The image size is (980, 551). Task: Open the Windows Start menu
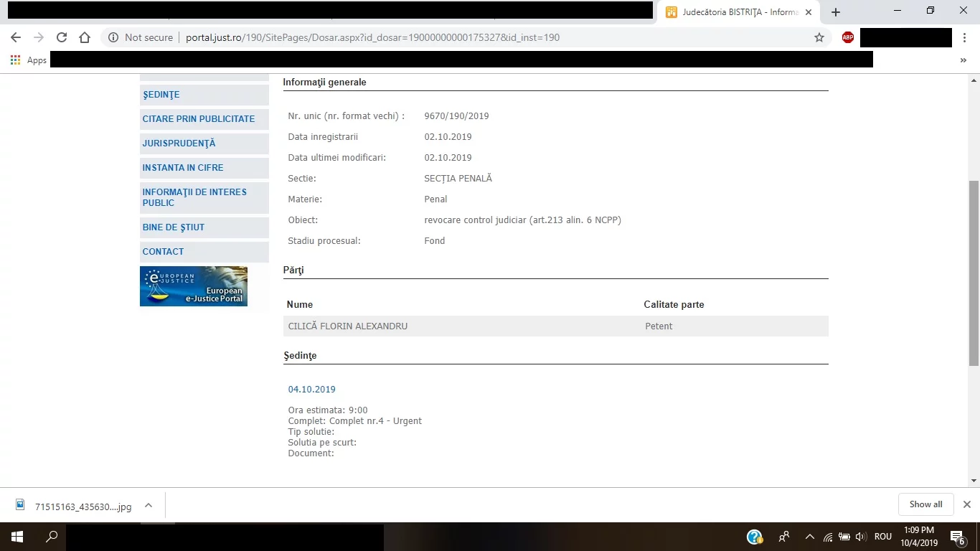(17, 537)
